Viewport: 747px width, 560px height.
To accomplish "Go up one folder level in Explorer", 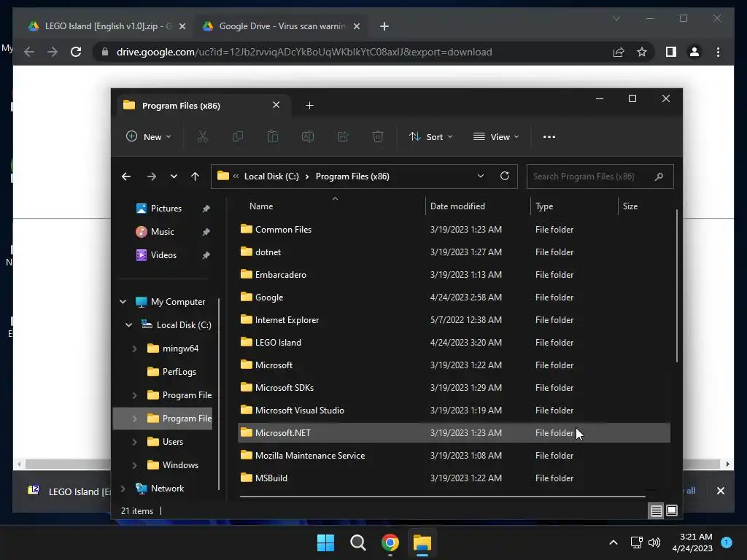I will click(195, 176).
